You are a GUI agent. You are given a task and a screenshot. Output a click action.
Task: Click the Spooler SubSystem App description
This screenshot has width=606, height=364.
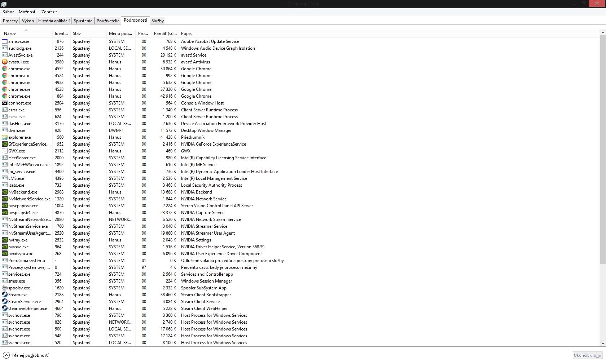204,288
